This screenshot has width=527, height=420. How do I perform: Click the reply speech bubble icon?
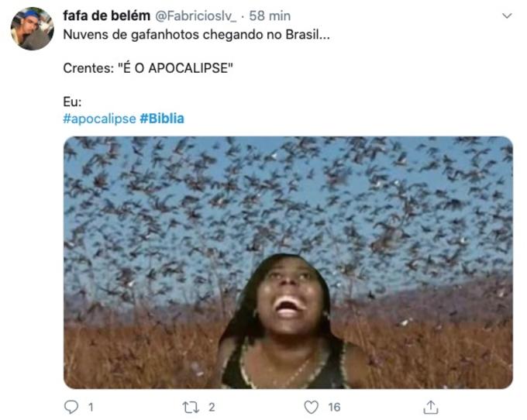pos(71,407)
